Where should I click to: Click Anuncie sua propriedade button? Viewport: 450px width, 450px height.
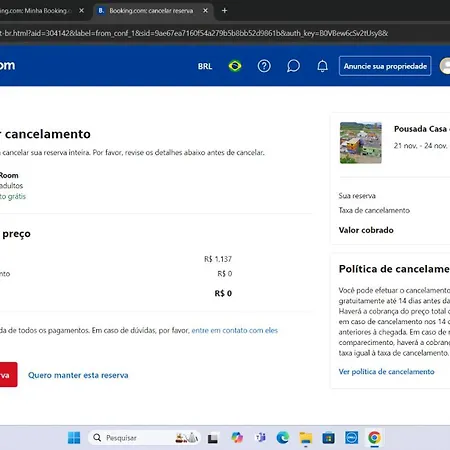point(385,66)
